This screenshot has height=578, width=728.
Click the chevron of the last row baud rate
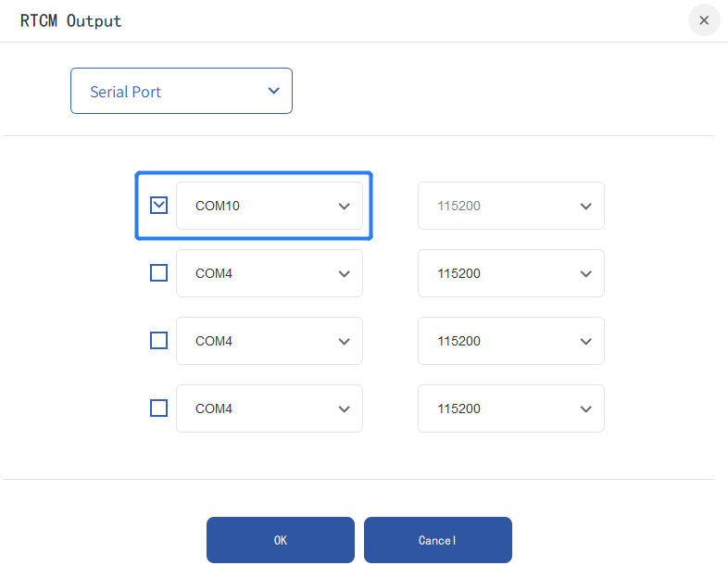(585, 409)
